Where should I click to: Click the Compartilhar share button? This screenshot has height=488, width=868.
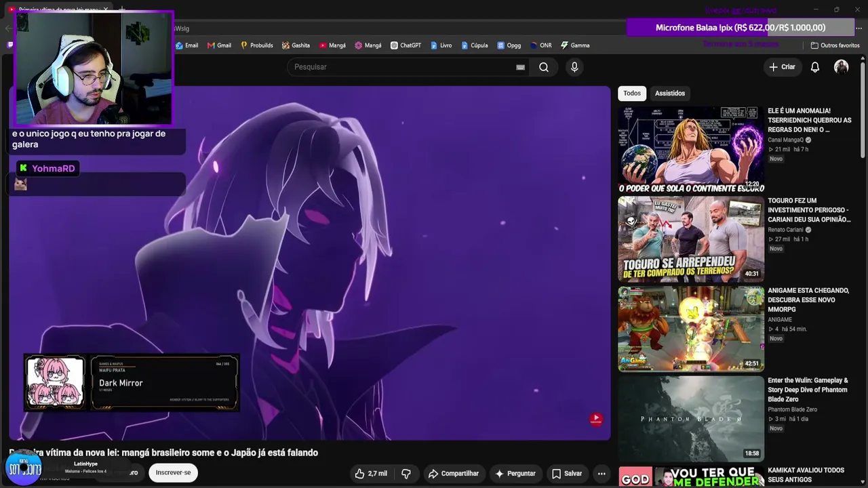point(454,474)
